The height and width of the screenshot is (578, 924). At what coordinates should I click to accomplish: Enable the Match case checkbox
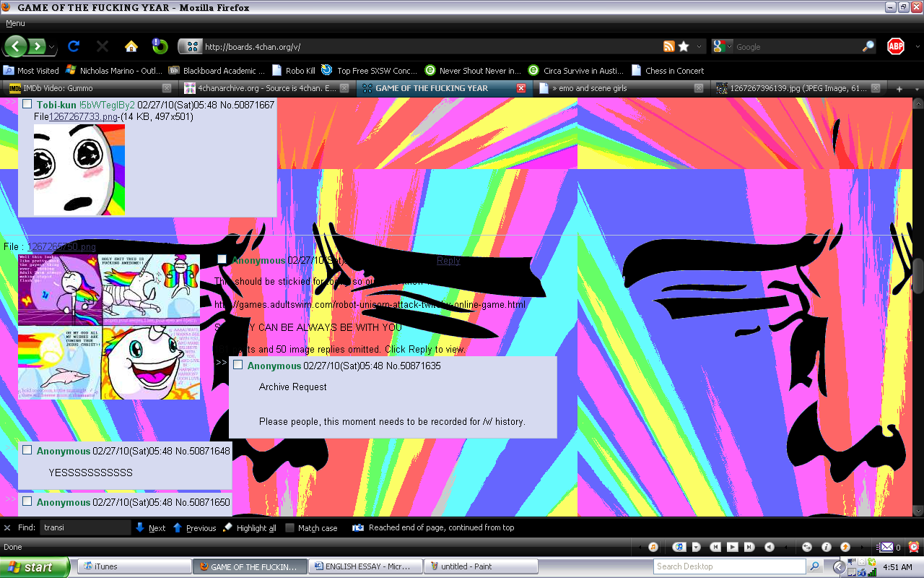point(290,528)
